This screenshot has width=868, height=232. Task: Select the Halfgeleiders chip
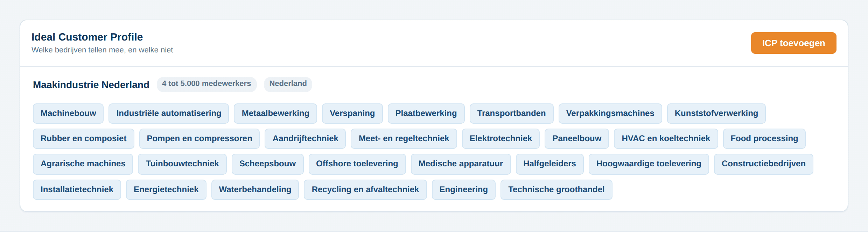pos(550,164)
